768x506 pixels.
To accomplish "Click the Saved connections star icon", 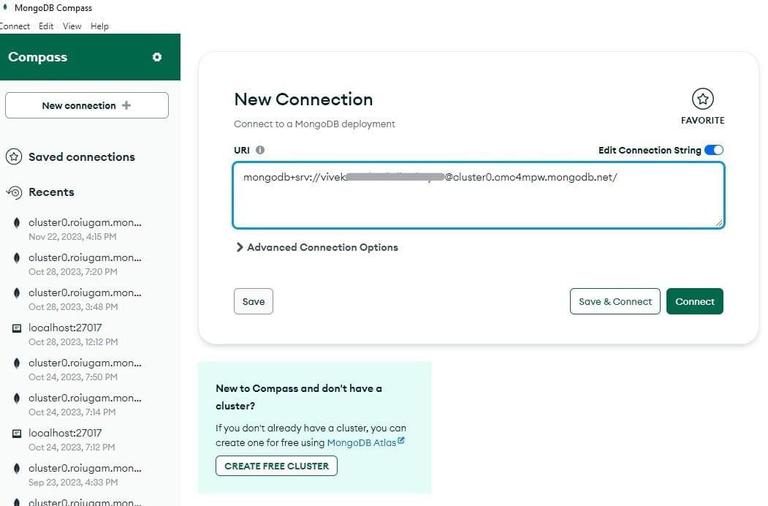I will tap(14, 157).
